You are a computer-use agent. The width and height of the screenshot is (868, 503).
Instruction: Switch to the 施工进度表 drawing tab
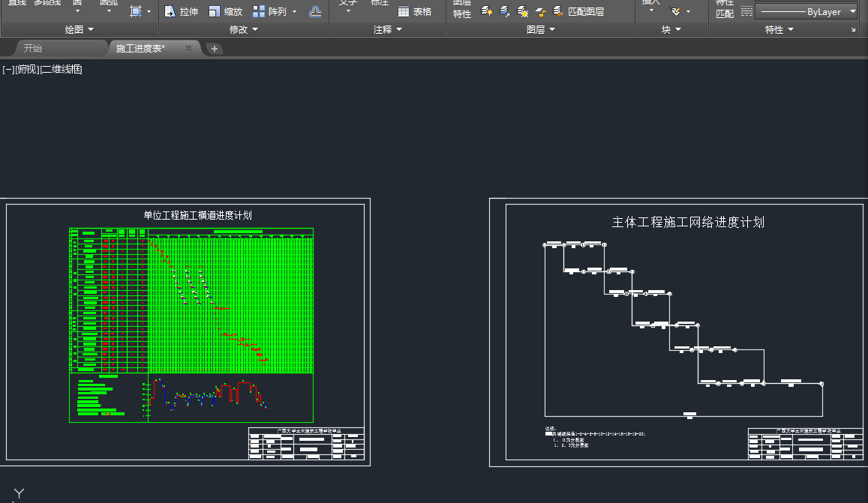[x=140, y=48]
